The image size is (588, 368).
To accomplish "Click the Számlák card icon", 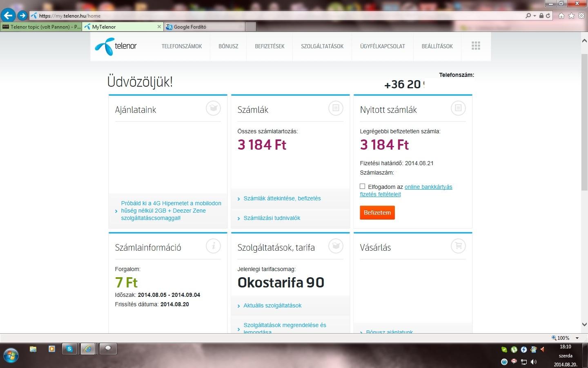I will (336, 108).
